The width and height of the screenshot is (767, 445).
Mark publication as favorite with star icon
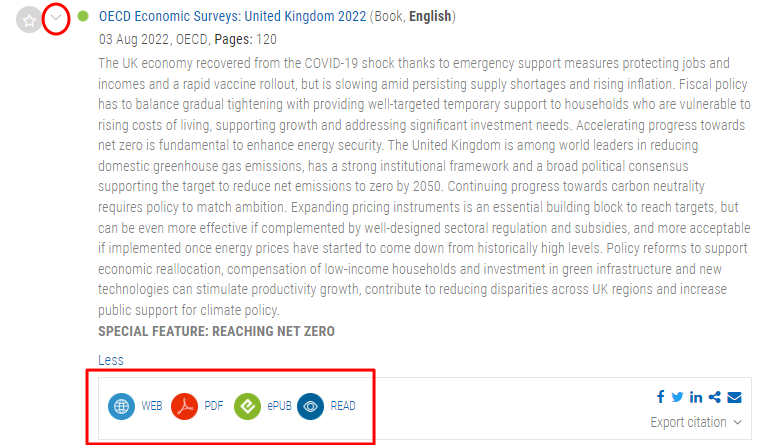[29, 20]
